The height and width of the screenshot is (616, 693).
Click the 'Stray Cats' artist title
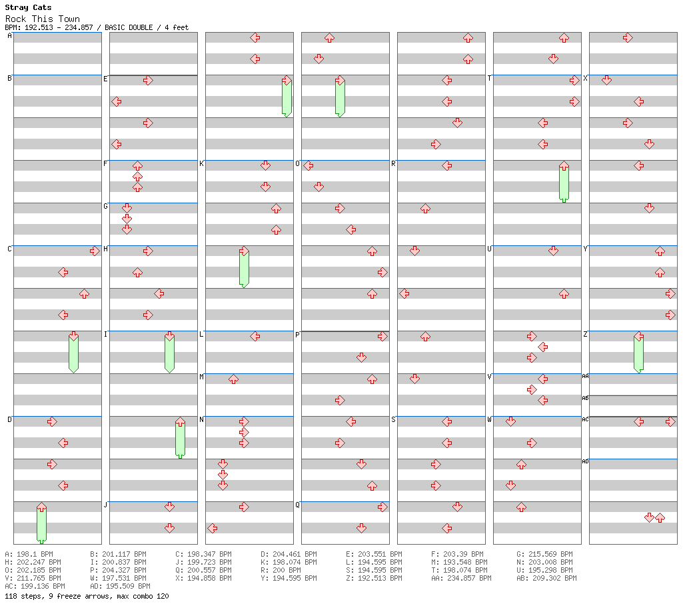28,7
